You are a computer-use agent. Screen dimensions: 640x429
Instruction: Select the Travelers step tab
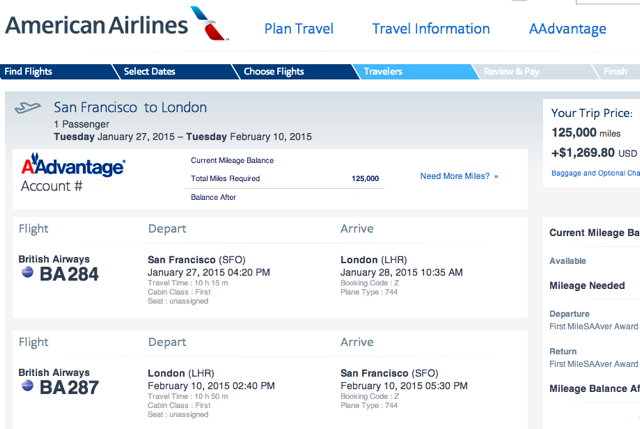(x=413, y=71)
